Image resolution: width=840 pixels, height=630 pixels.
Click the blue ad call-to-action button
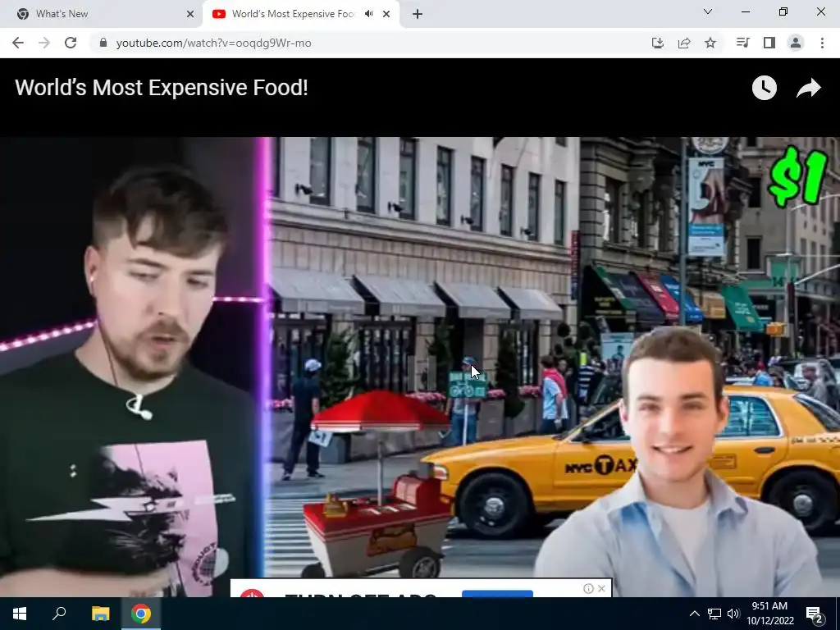497,594
